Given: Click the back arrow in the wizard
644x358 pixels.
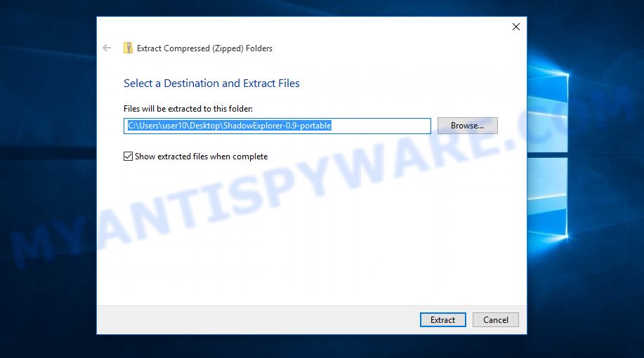Looking at the screenshot, I should 107,48.
